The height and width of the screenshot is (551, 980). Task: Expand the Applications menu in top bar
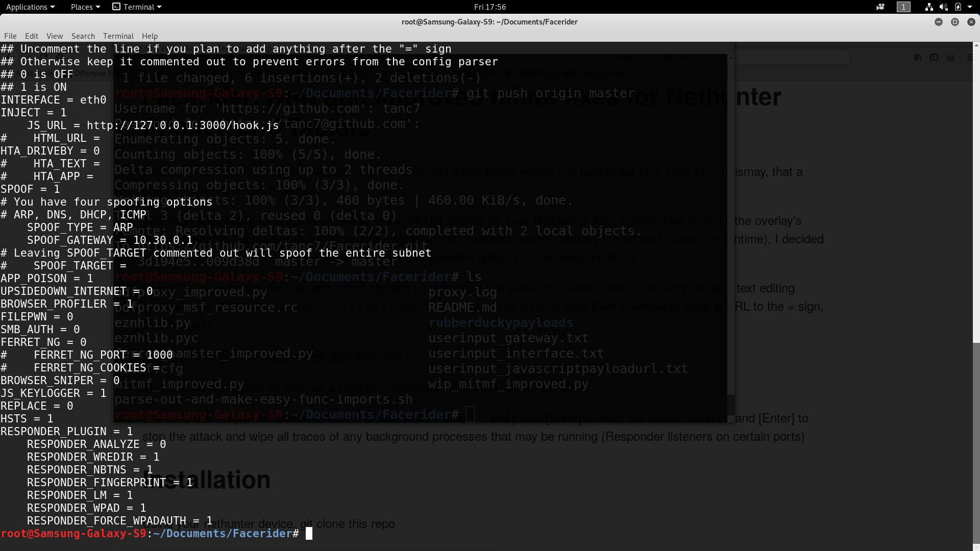(x=30, y=7)
